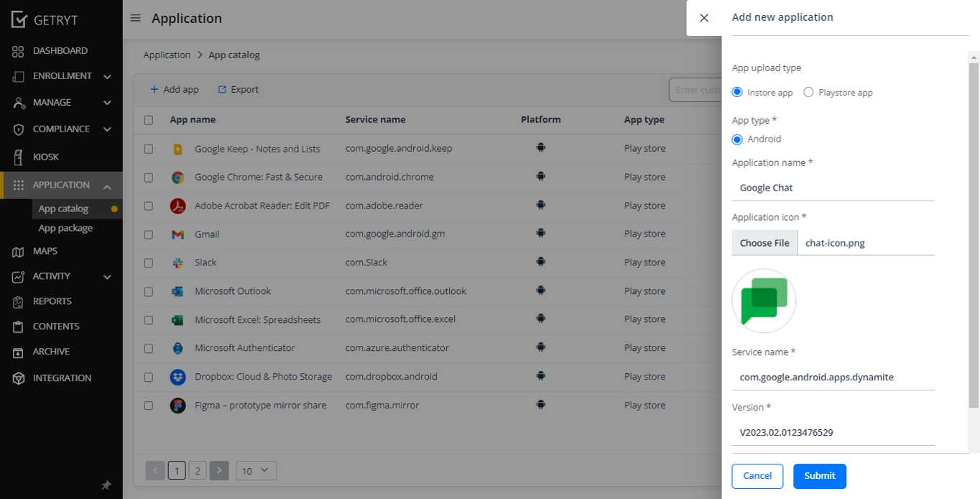Expand the Activity menu chevron
Image resolution: width=980 pixels, height=499 pixels.
pos(107,277)
